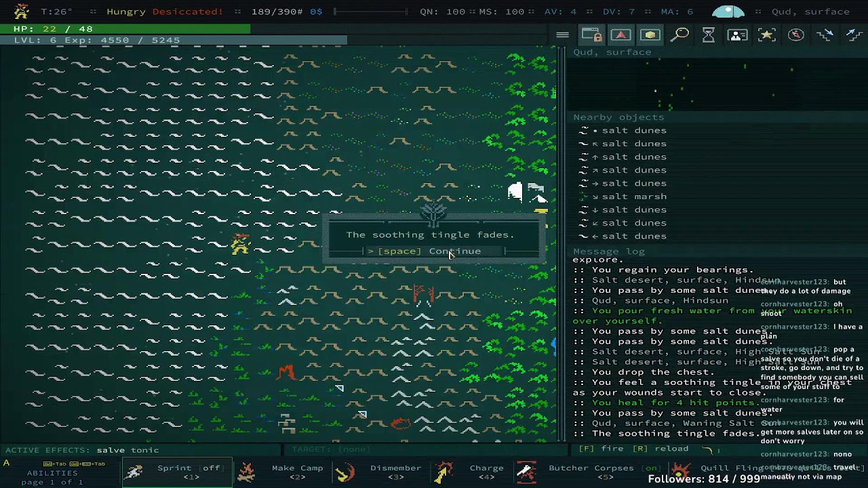
Task: Select the 'salt marsh' nearby object row
Action: pyautogui.click(x=623, y=197)
